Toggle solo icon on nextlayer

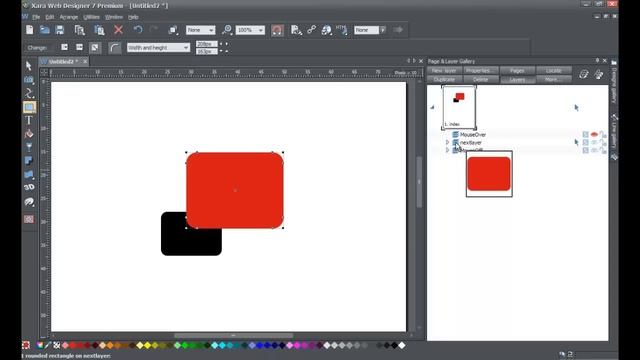coord(586,142)
